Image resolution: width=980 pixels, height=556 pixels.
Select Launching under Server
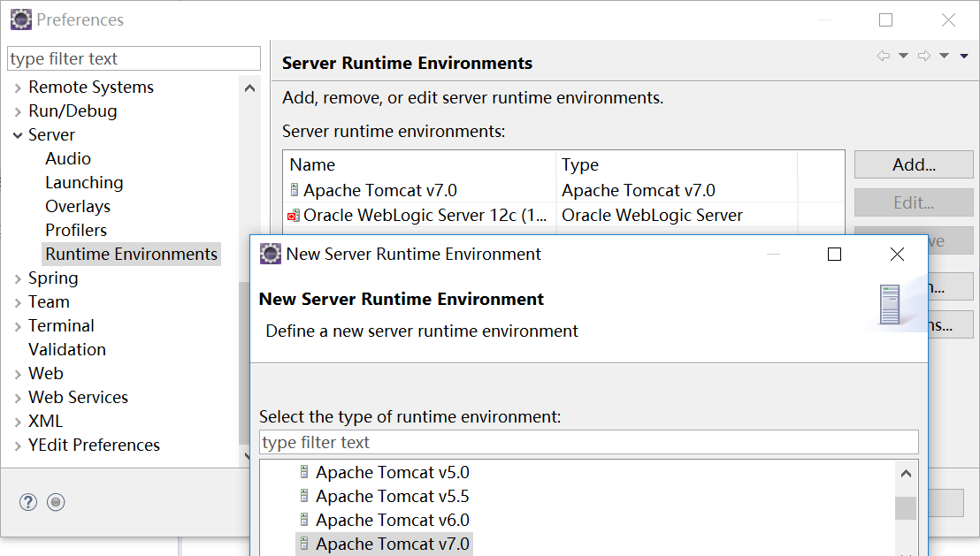coord(84,182)
